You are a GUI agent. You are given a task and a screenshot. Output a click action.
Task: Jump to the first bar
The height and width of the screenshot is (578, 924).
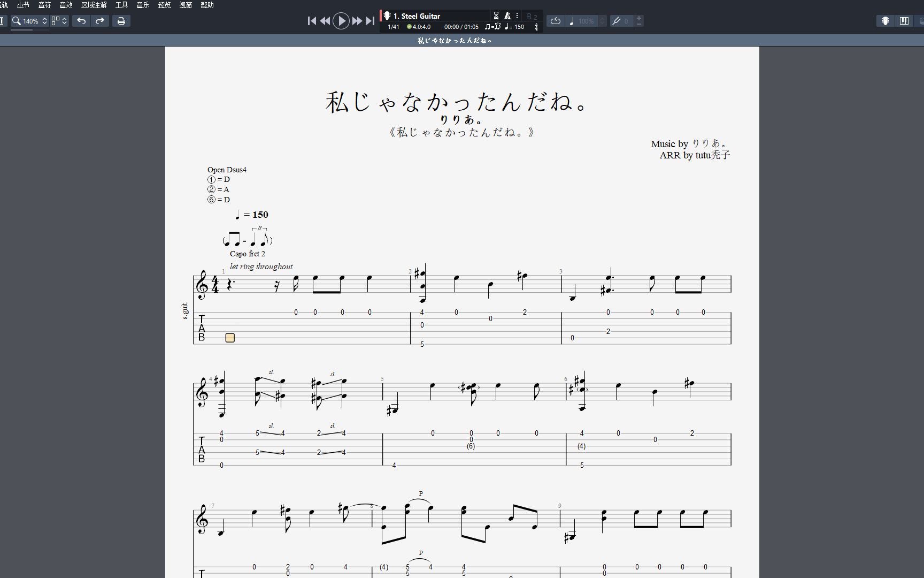312,21
